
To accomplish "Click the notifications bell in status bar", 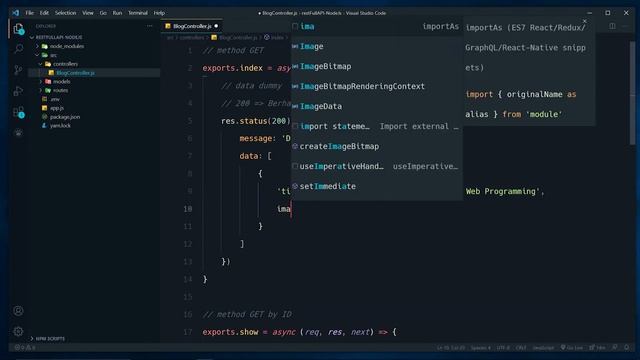I will tap(627, 348).
